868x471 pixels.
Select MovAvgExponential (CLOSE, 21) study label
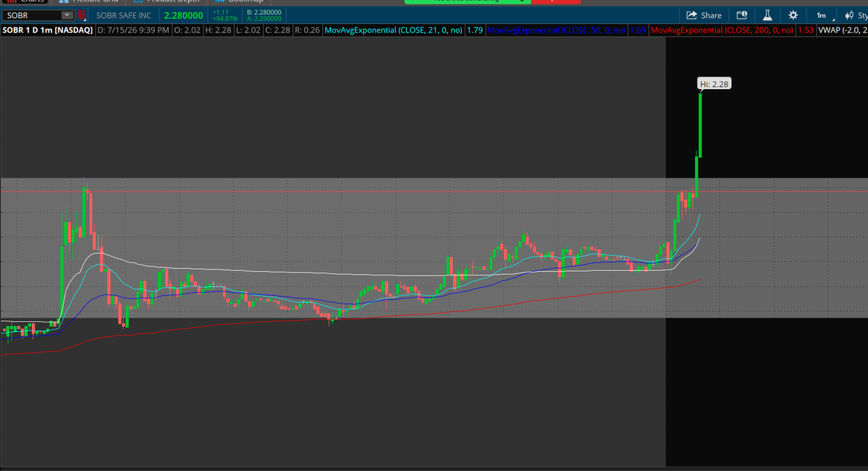(x=393, y=30)
